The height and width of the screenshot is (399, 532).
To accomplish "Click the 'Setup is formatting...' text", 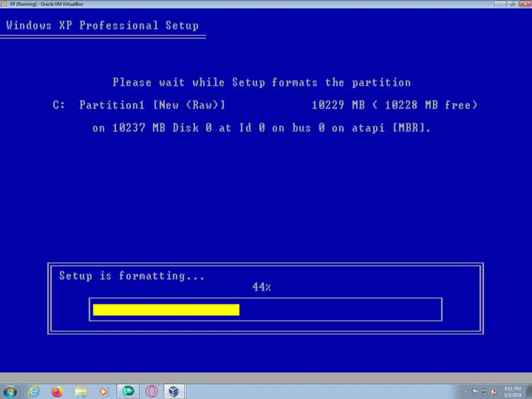I will (x=131, y=275).
